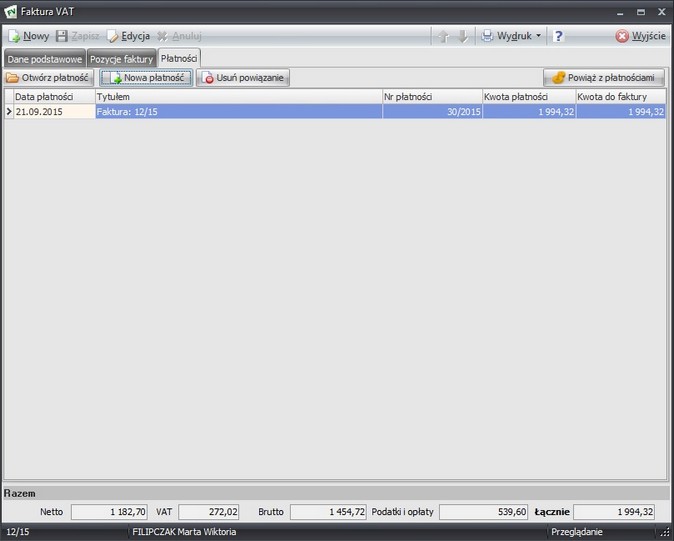Click status bar invoice number 12/15
This screenshot has width=674, height=541.
[18, 532]
